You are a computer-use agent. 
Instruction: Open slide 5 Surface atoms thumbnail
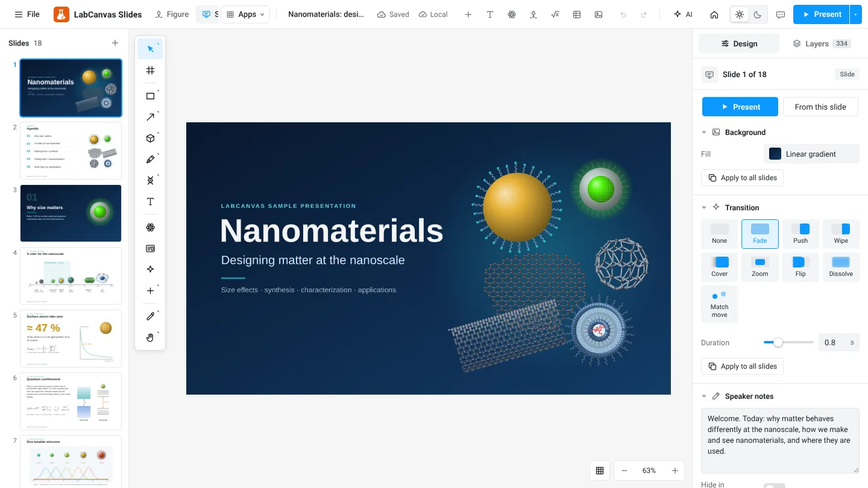[x=71, y=338]
